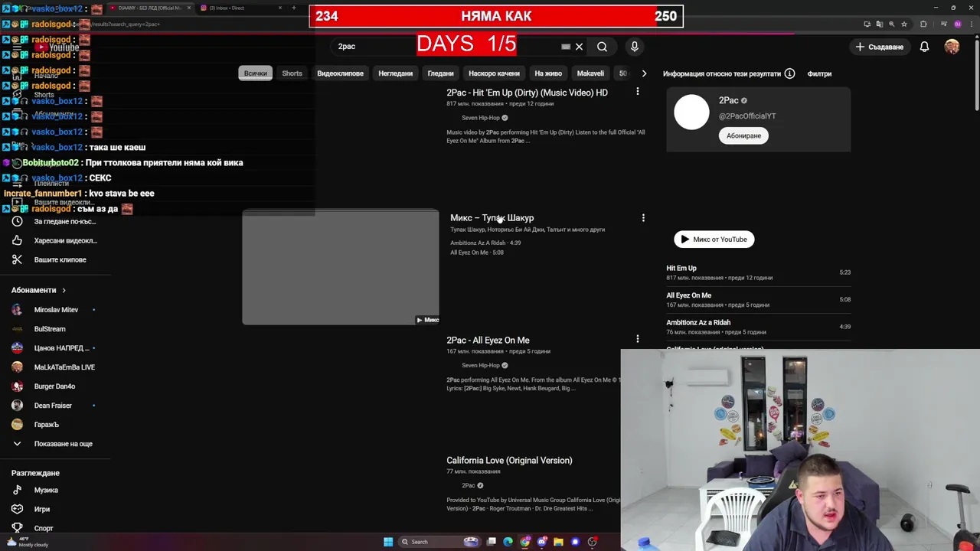The height and width of the screenshot is (551, 980).
Task: Select the Наскоро качени filter chip
Action: tap(494, 73)
